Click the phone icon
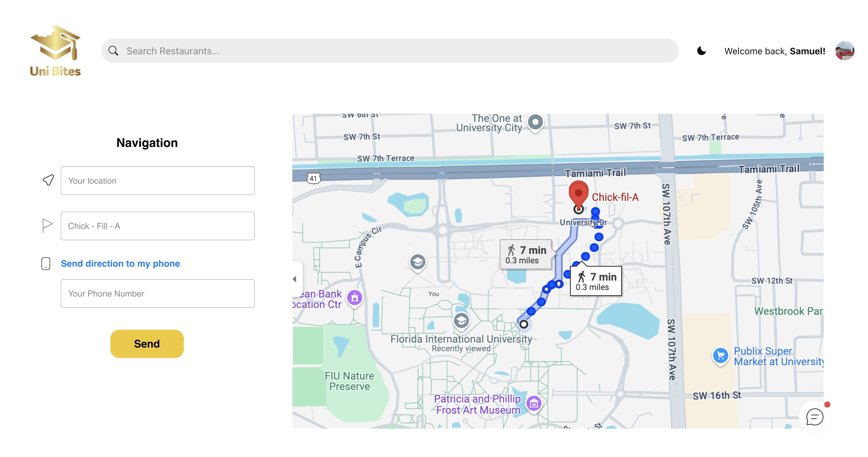 click(46, 263)
